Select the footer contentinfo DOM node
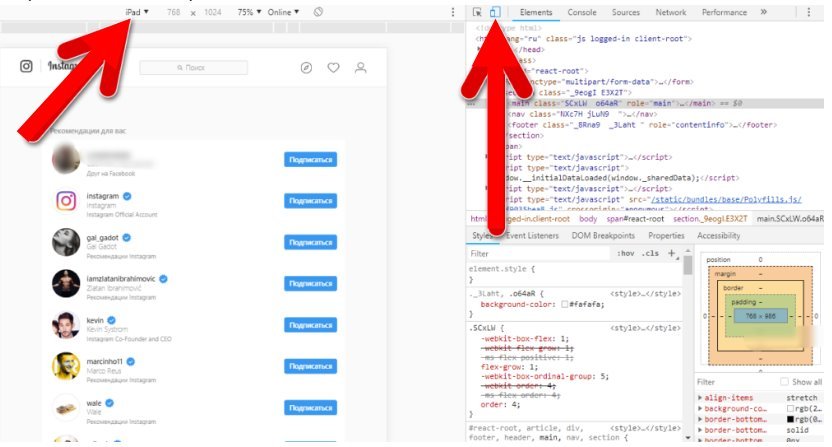 642,125
